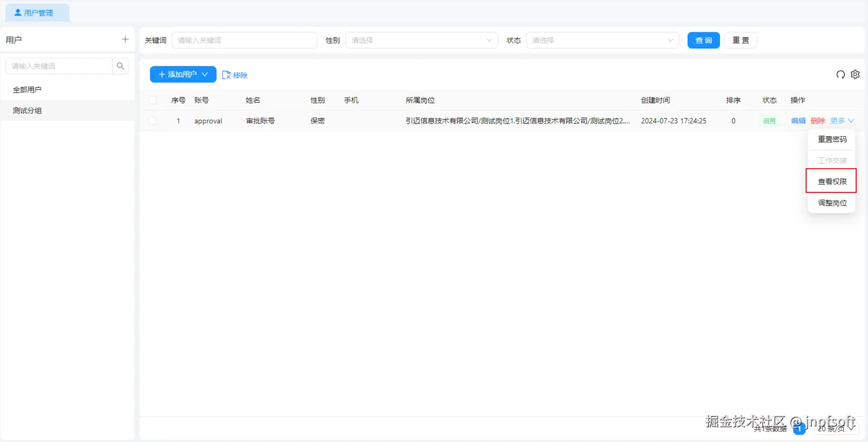Check the checkbox for approval row
This screenshot has height=442, width=868.
click(153, 121)
